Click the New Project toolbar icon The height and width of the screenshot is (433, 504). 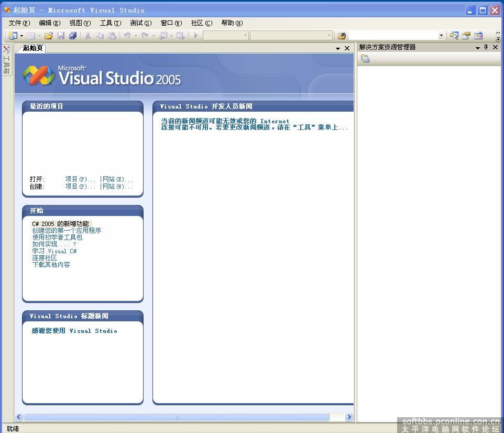[x=13, y=36]
